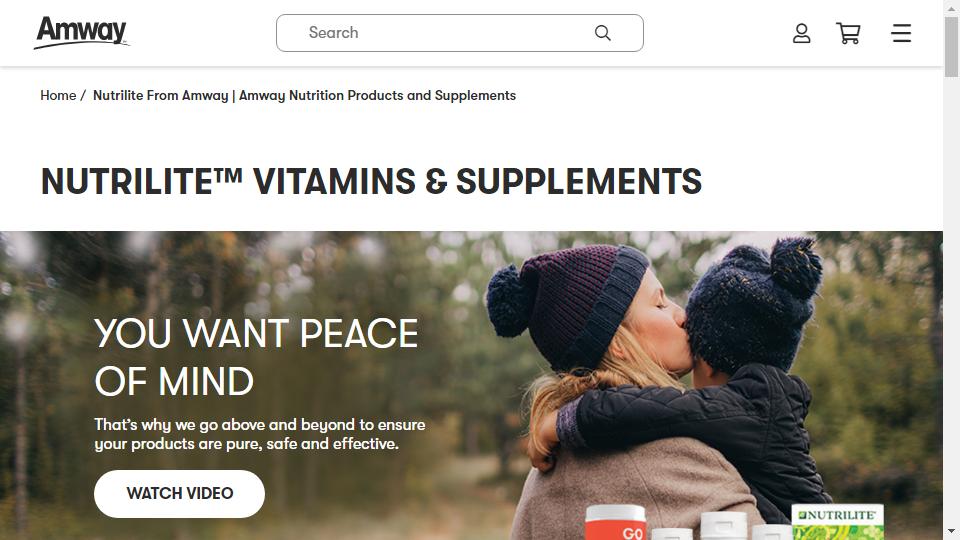
Task: Click the You Want Peace of Mind headline
Action: (x=256, y=358)
